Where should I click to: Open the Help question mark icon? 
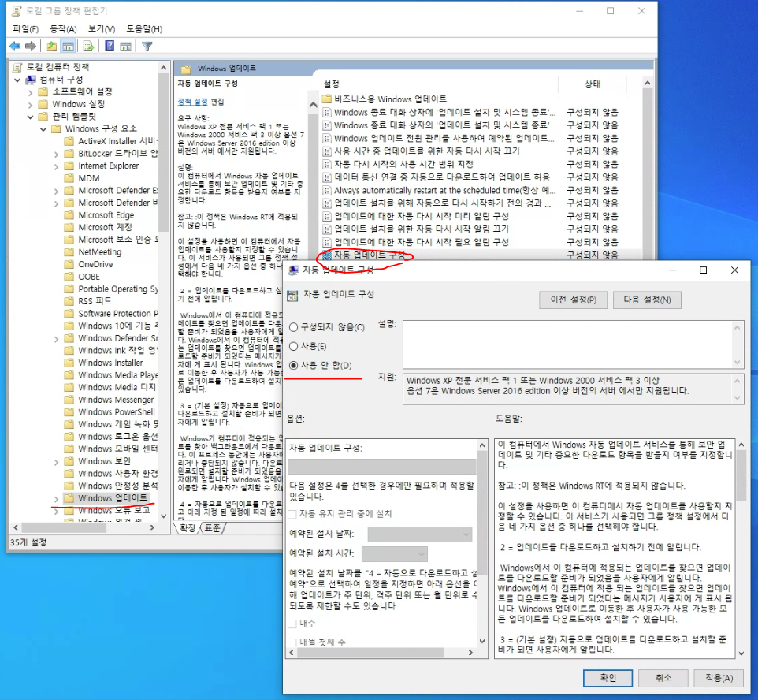click(110, 47)
